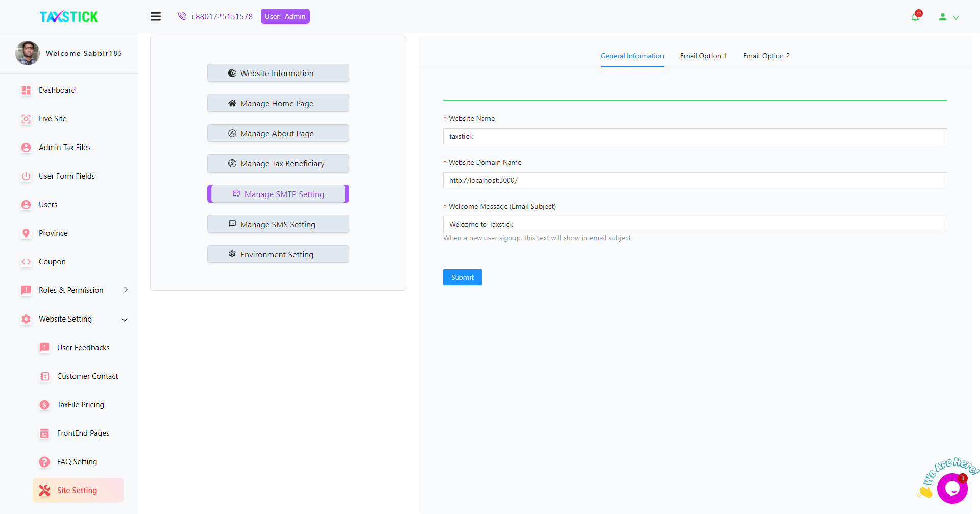Click the Manage About Page button
Viewport: 980px width, 514px height.
[x=278, y=133]
